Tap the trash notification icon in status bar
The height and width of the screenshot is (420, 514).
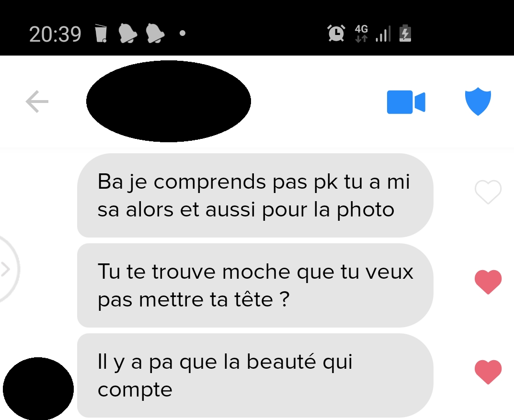[x=101, y=34]
